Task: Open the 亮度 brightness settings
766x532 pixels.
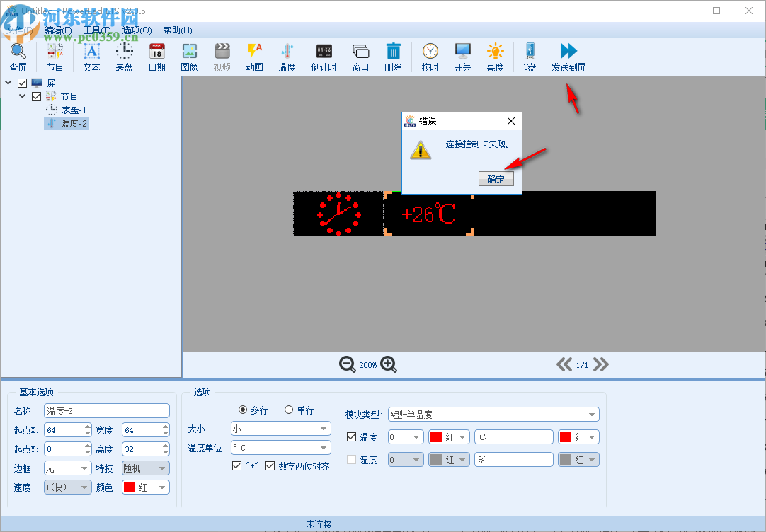Action: 495,56
